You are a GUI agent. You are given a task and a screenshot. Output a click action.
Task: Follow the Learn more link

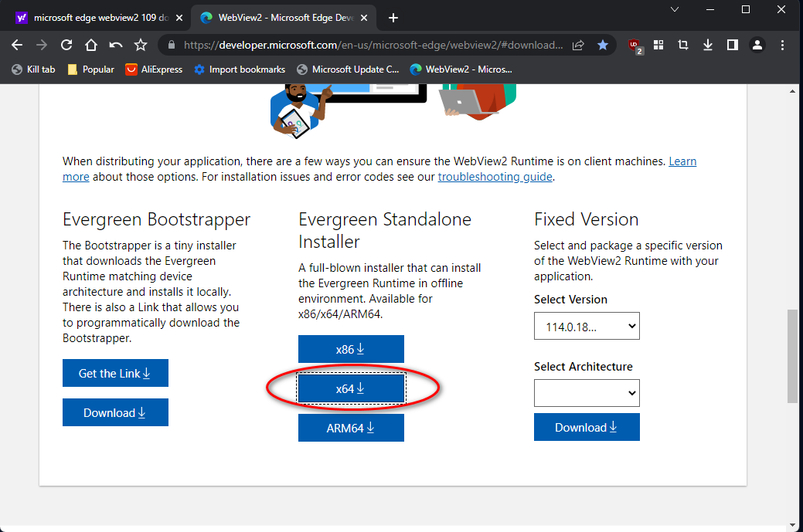[x=682, y=161]
